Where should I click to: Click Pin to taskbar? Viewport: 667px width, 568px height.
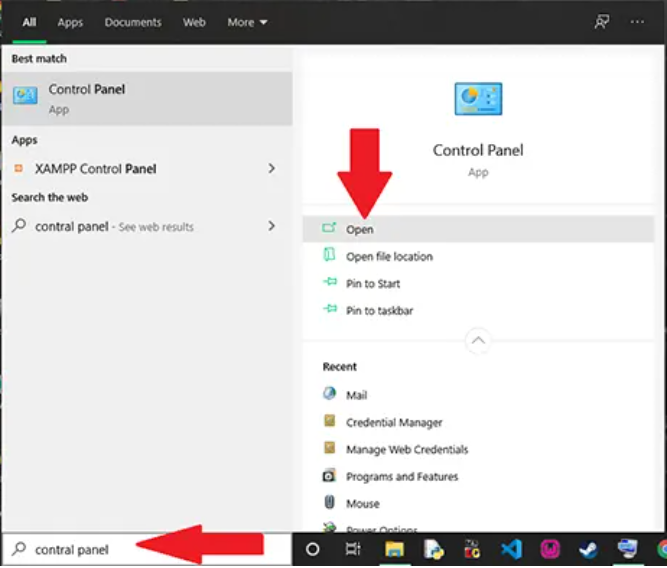click(x=478, y=311)
